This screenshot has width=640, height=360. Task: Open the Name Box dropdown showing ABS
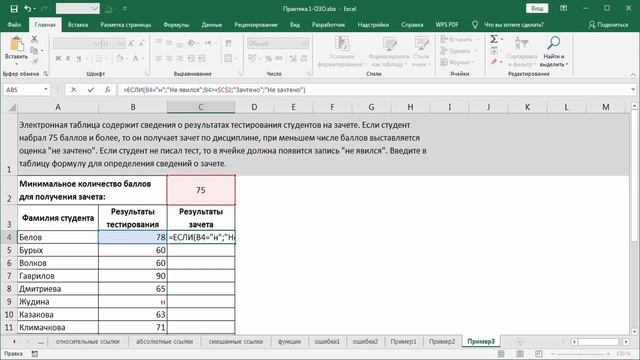(x=46, y=89)
